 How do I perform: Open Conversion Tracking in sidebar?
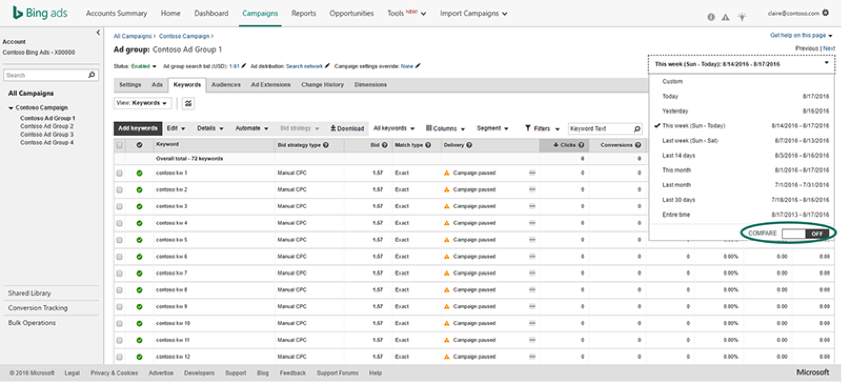click(38, 308)
